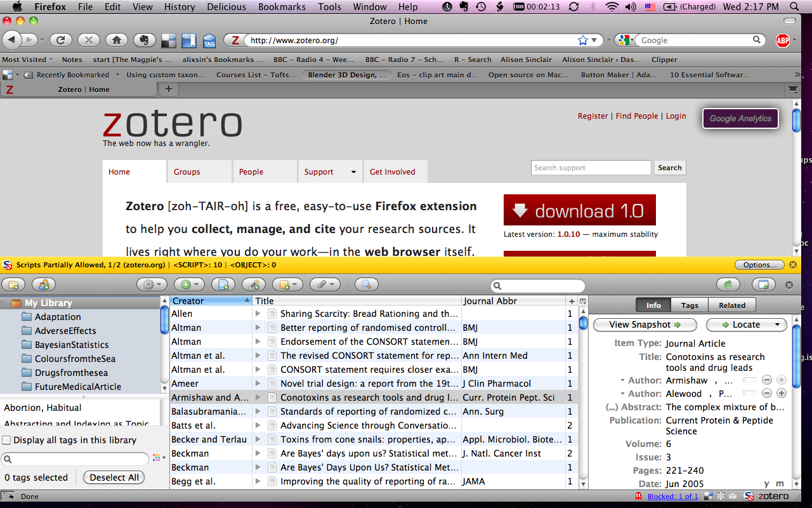
Task: Click the Evernote elephant toolbar icon
Action: (x=144, y=40)
